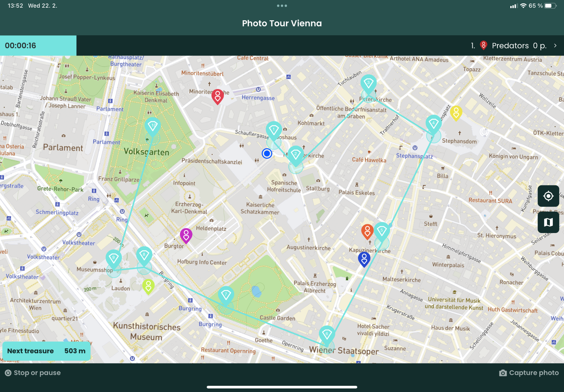The width and height of the screenshot is (564, 392).
Task: Center map on my current location
Action: pos(548,196)
